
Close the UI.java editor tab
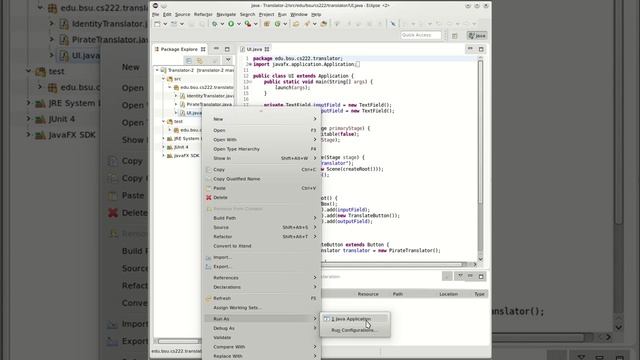pos(267,49)
